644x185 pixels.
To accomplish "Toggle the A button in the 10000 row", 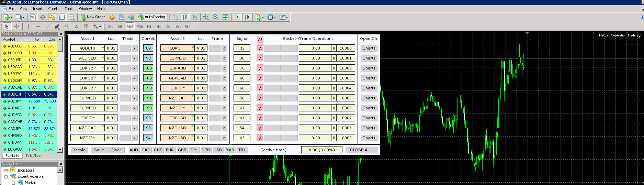I will [260, 48].
